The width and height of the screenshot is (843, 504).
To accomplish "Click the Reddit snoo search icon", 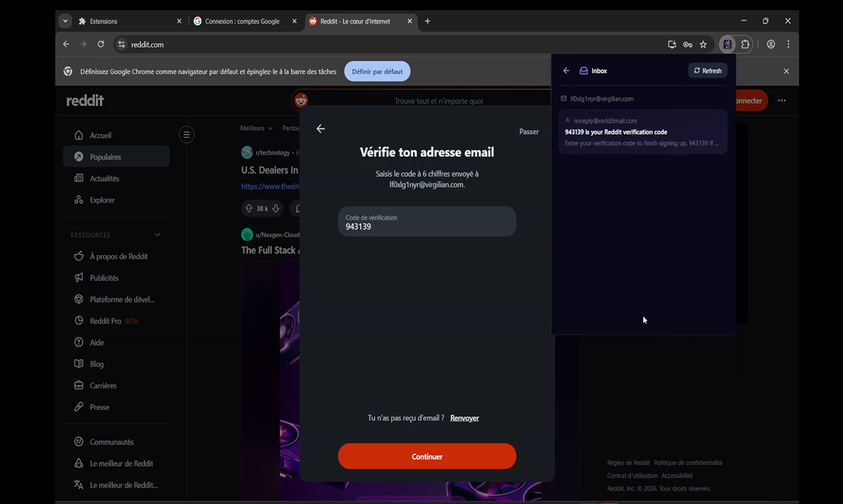I will pos(301,101).
